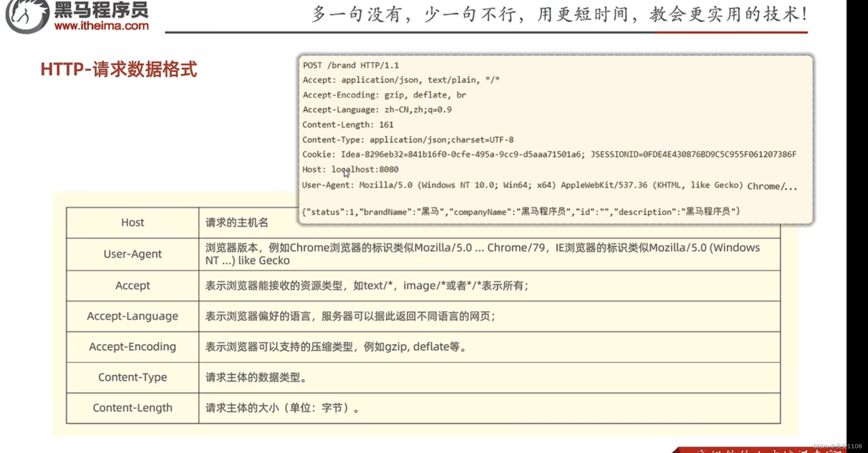Click the Accept-Encoding: gzip, deflate, br line
Image resolution: width=868 pixels, height=453 pixels.
coord(384,95)
